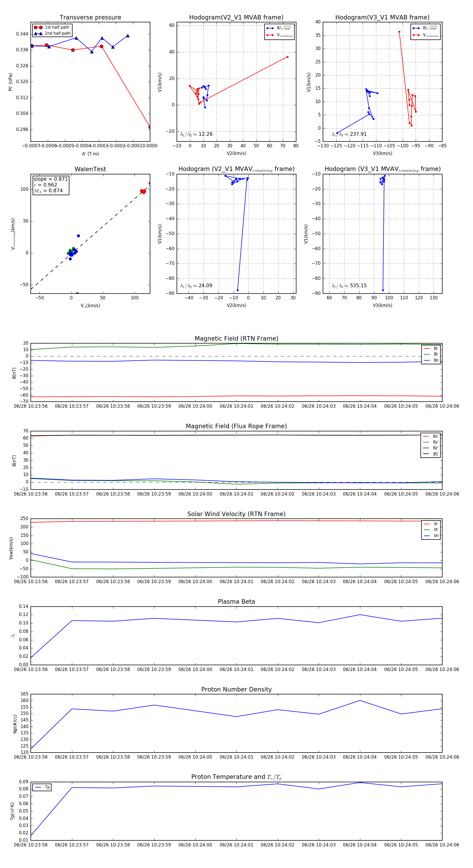Click the "A' (T·m)" x-axis label
This screenshot has width=473, height=868.
(90, 154)
